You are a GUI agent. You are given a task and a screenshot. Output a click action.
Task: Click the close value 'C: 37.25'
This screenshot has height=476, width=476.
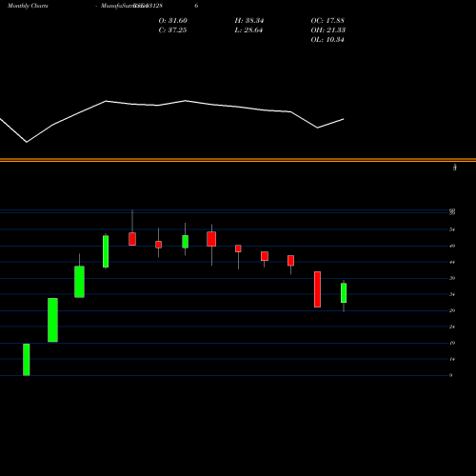pyautogui.click(x=172, y=30)
